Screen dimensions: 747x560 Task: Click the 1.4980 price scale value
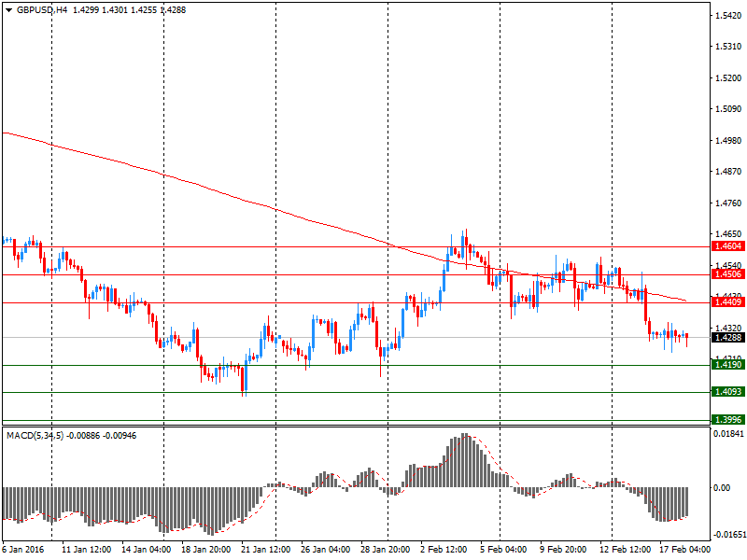tap(728, 141)
